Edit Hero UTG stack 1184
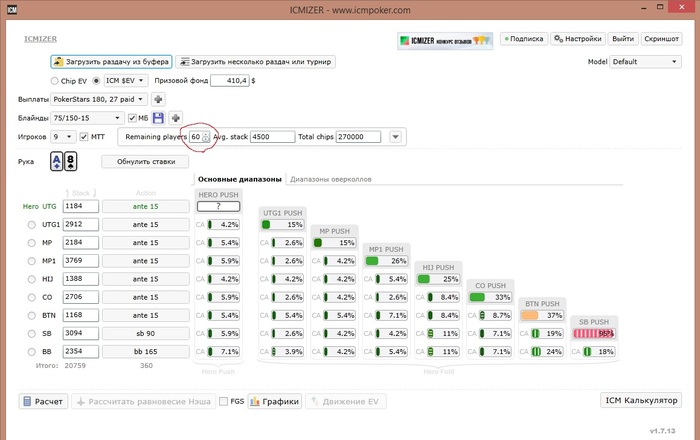The image size is (700, 440). 80,206
